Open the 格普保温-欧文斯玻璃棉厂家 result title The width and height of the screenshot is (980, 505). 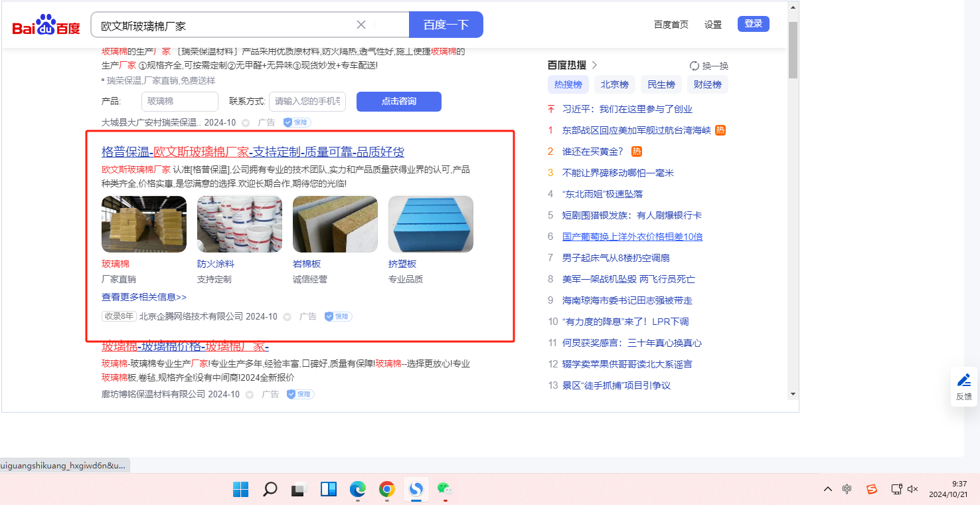coord(253,151)
